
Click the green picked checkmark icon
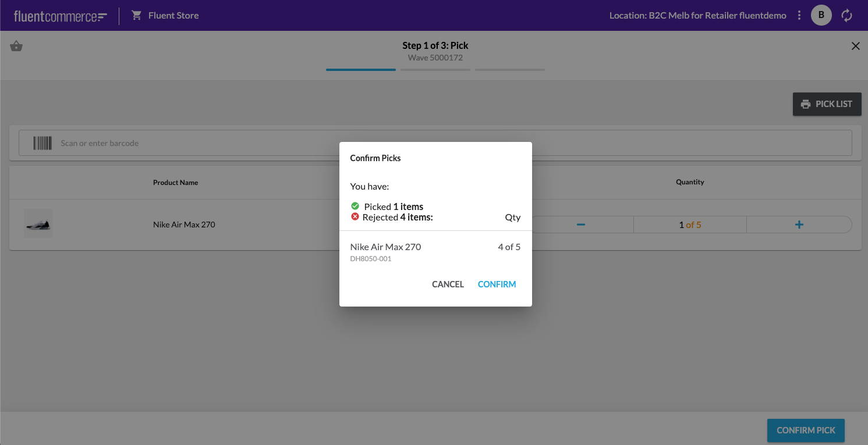click(x=355, y=206)
